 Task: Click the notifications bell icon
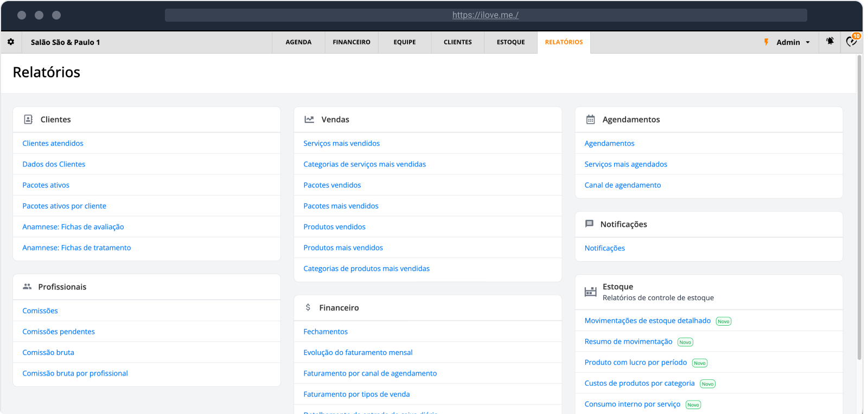pyautogui.click(x=830, y=41)
